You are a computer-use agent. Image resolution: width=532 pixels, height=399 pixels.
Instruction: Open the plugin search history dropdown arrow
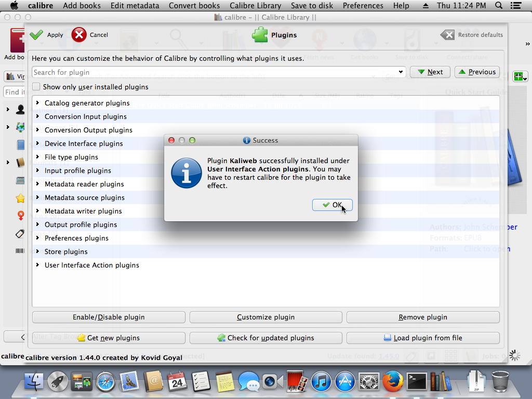tap(401, 72)
